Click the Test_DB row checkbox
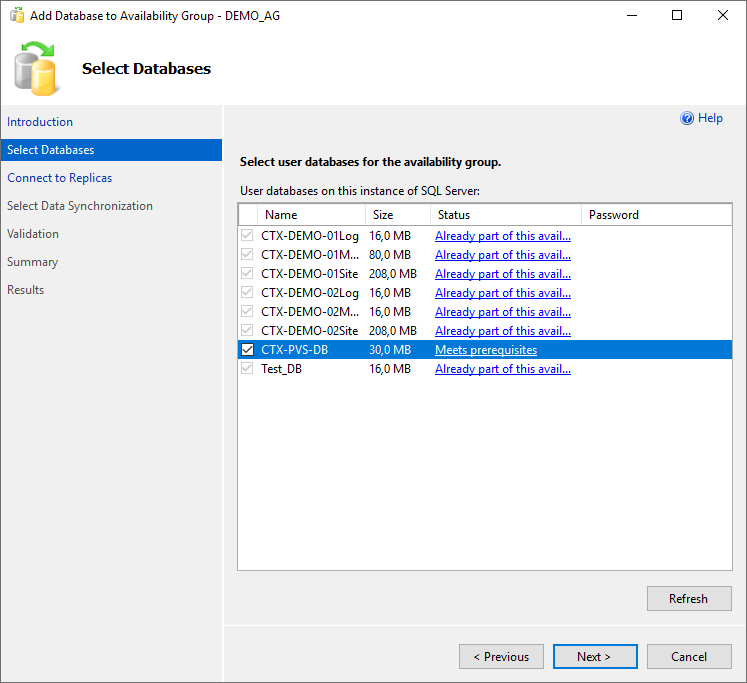The width and height of the screenshot is (747, 683). click(247, 369)
